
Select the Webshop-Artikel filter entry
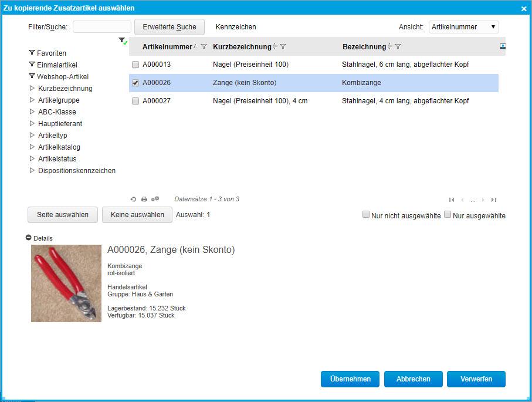[x=62, y=77]
